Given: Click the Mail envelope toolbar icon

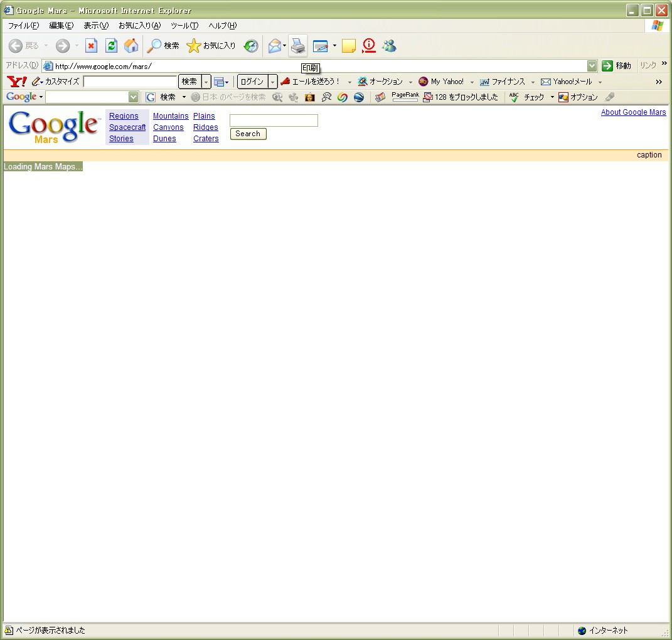Looking at the screenshot, I should point(274,45).
